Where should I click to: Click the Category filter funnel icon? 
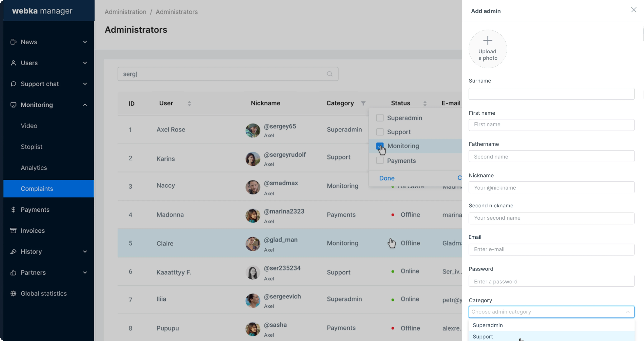click(363, 103)
